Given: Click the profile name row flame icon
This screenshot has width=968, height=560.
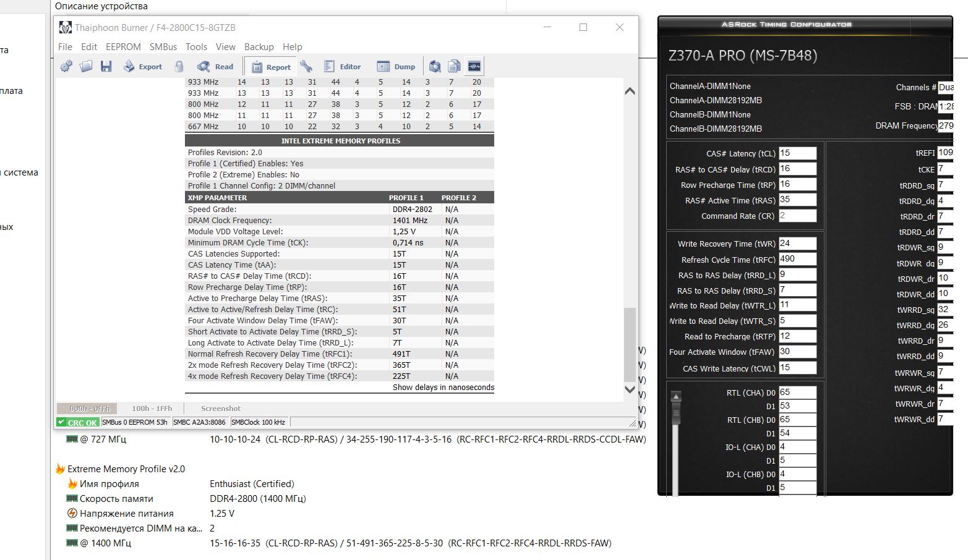Looking at the screenshot, I should point(72,483).
